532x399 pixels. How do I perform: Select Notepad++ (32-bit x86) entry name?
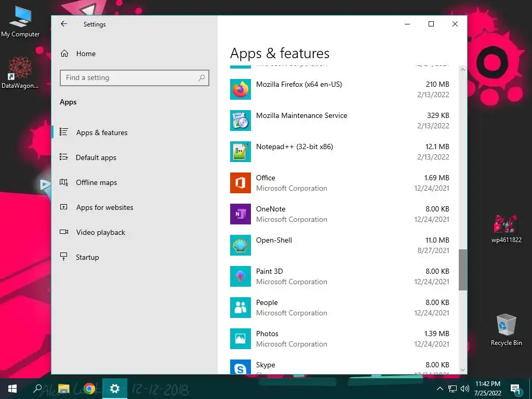(295, 147)
